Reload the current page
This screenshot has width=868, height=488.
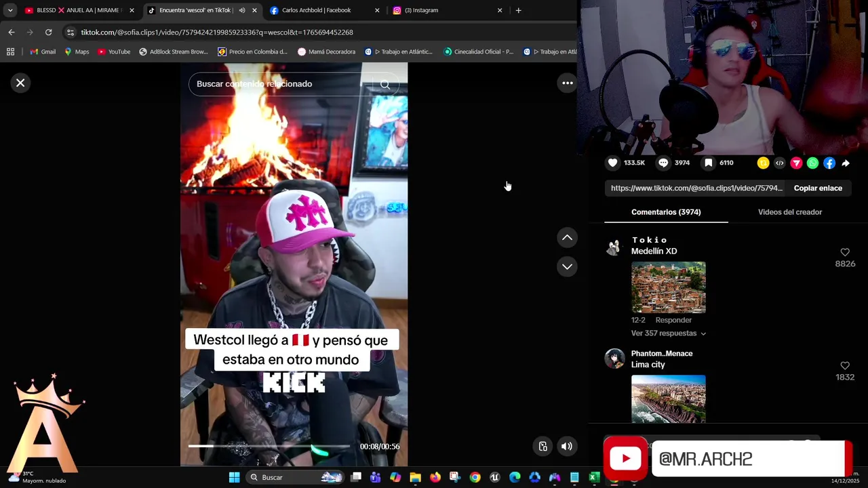coord(48,32)
